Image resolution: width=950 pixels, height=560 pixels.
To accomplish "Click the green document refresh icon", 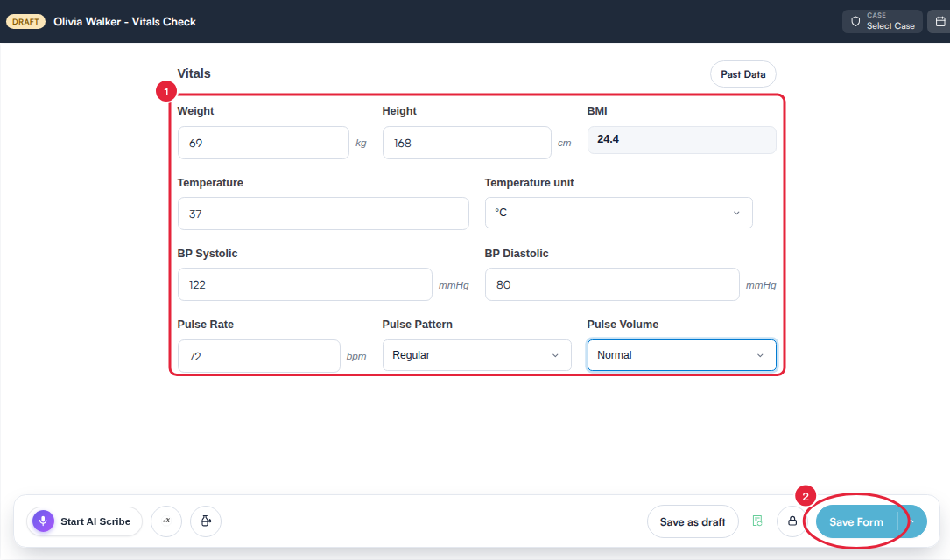I will (x=757, y=521).
